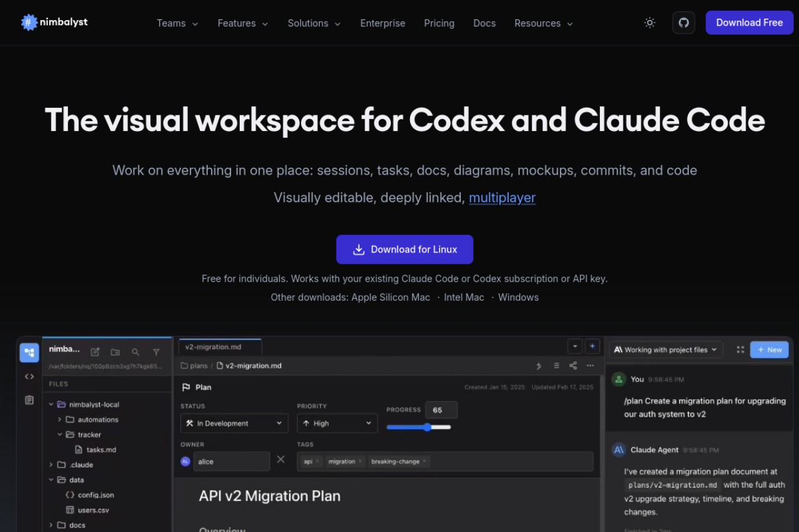Click the files tree icon in app sidebar

29,353
